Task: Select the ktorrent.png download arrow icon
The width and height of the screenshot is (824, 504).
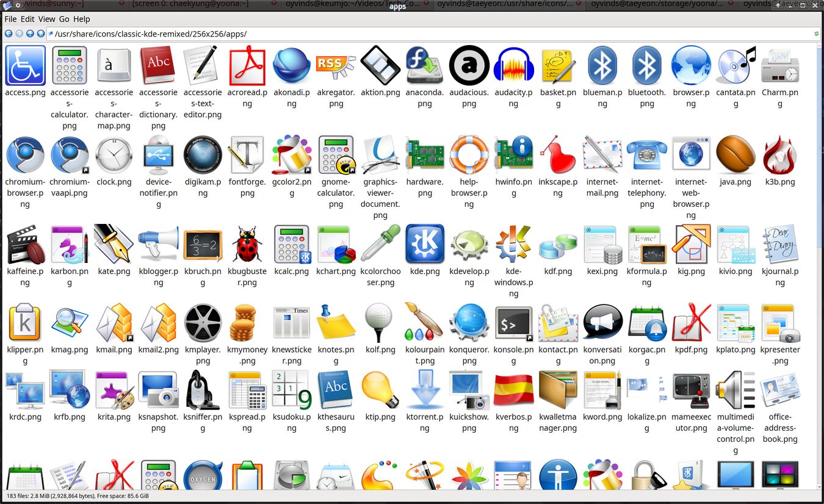Action: tap(425, 390)
